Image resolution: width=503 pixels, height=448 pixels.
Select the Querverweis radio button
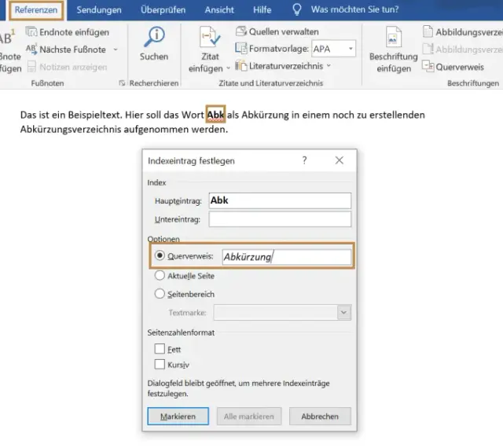point(160,255)
